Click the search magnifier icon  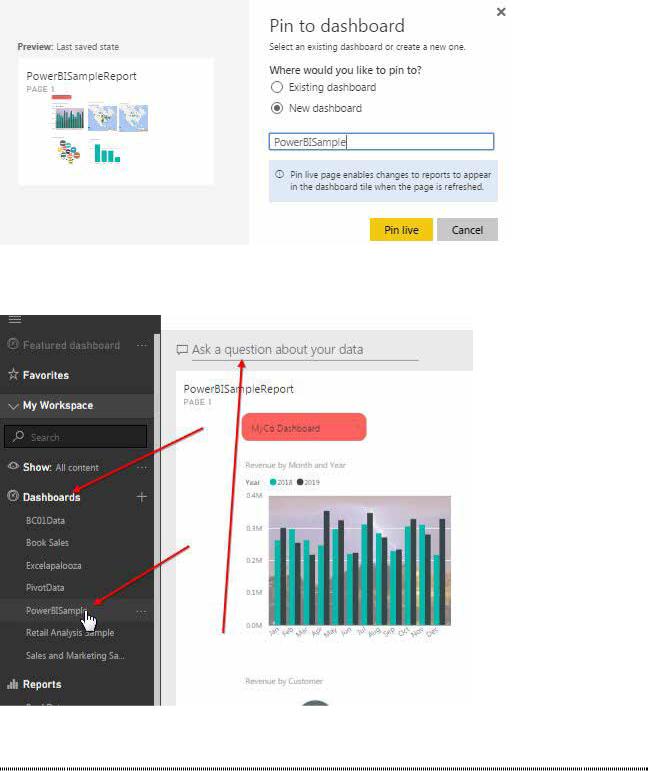[18, 436]
